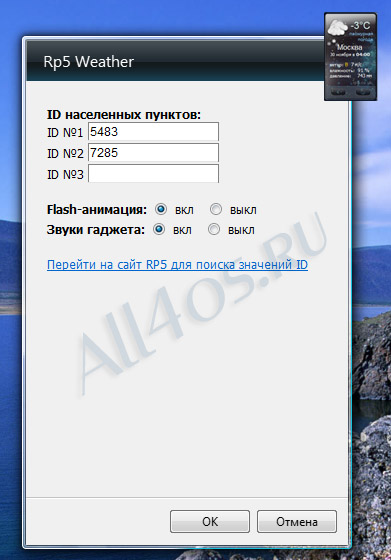This screenshot has height=560, width=391.
Task: Click the Москва city name in gadget
Action: pyautogui.click(x=350, y=47)
